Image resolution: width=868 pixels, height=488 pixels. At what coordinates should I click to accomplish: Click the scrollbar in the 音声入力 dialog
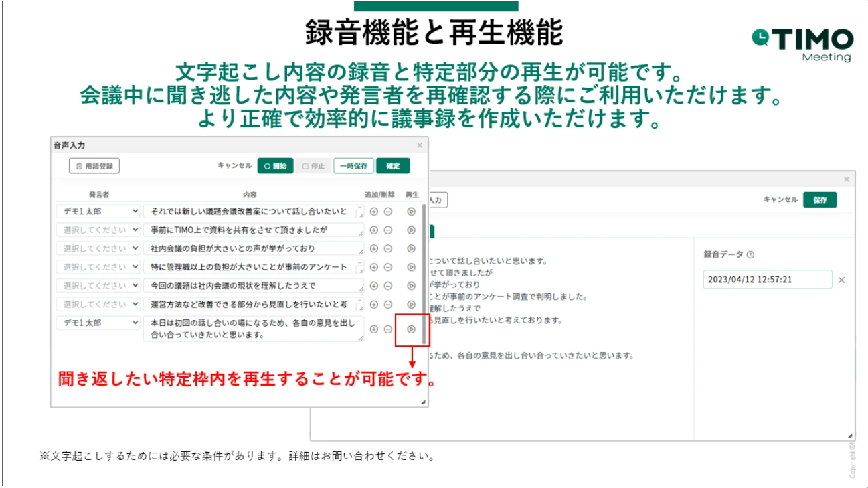click(423, 274)
